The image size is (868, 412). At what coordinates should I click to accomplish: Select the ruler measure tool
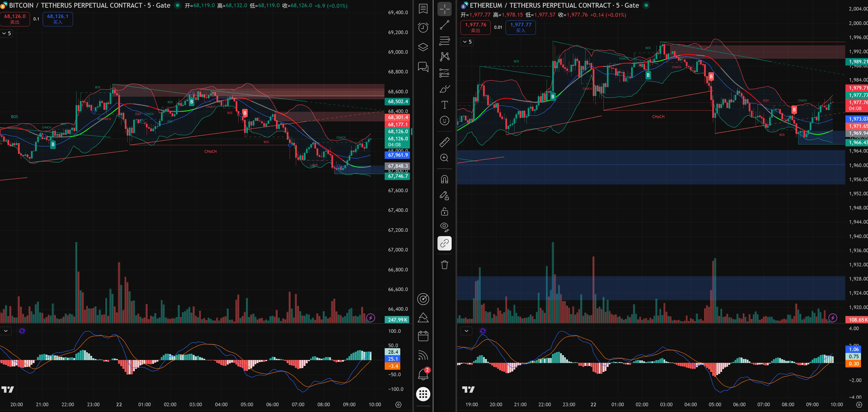pyautogui.click(x=444, y=142)
